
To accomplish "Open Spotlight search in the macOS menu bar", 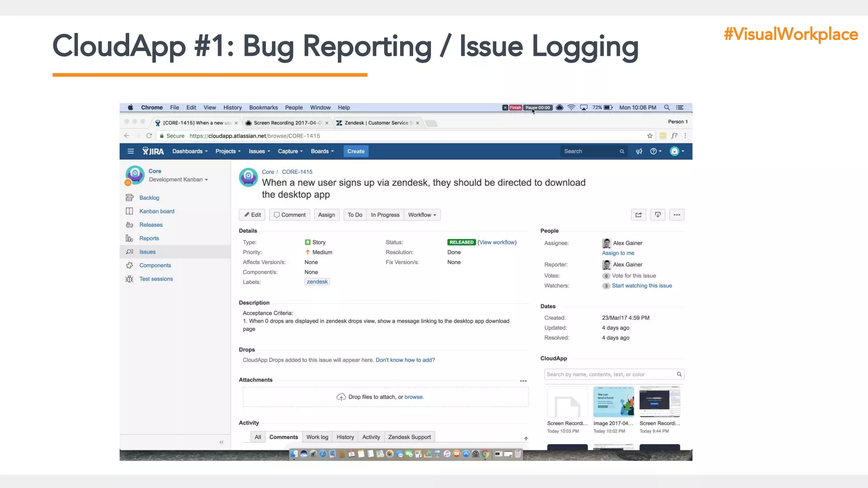I will coord(667,108).
